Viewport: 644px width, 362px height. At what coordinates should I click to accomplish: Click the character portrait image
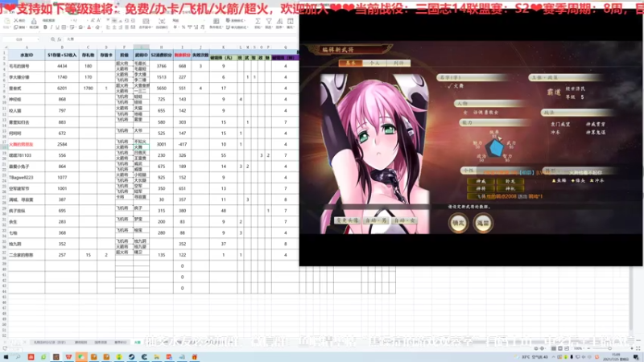click(374, 154)
